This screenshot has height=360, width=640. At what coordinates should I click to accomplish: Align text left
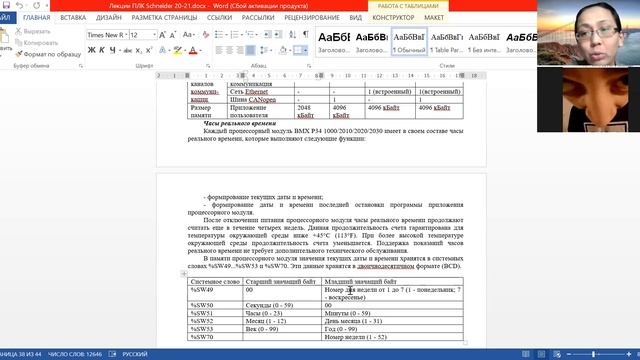coord(219,50)
